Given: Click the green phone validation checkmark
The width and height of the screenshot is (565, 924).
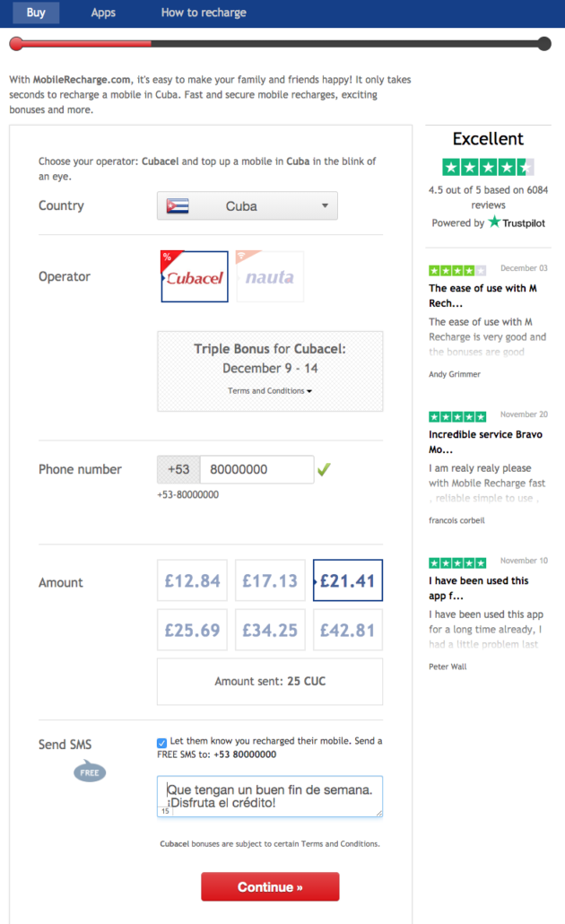Looking at the screenshot, I should click(324, 469).
